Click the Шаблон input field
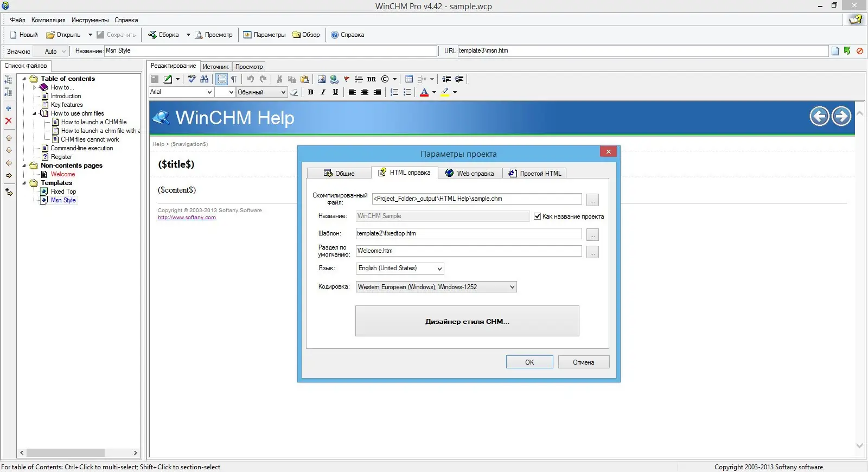 point(469,234)
